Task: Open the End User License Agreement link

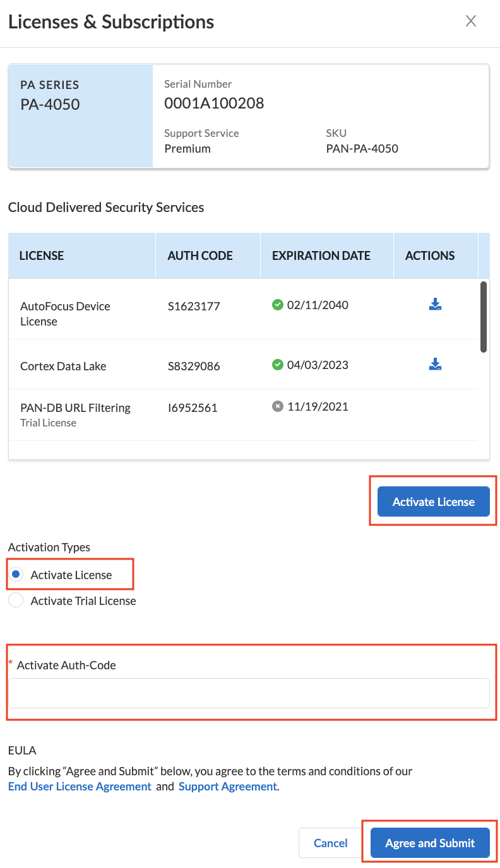Action: 80,787
